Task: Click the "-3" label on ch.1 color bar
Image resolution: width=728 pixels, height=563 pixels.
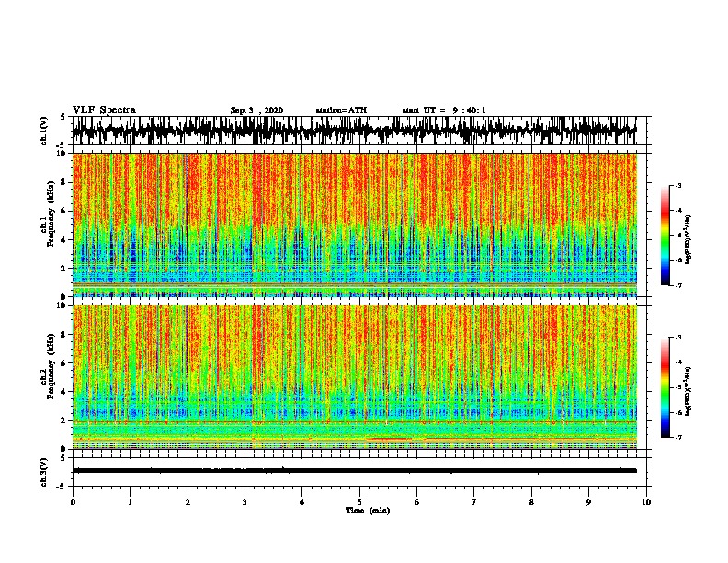Action: click(678, 186)
